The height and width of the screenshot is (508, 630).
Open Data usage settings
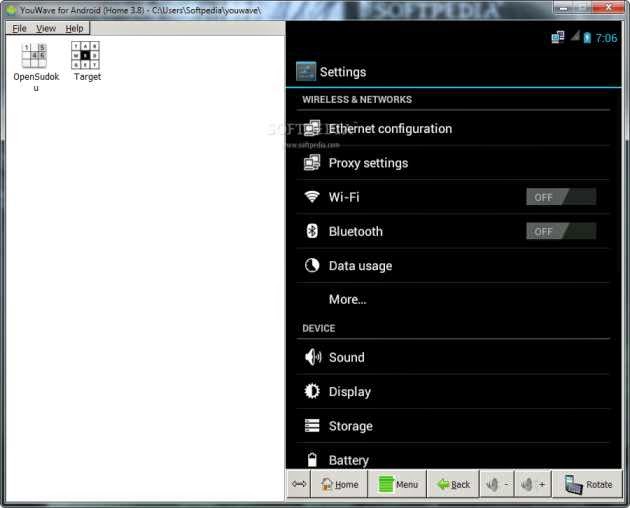[x=453, y=265]
